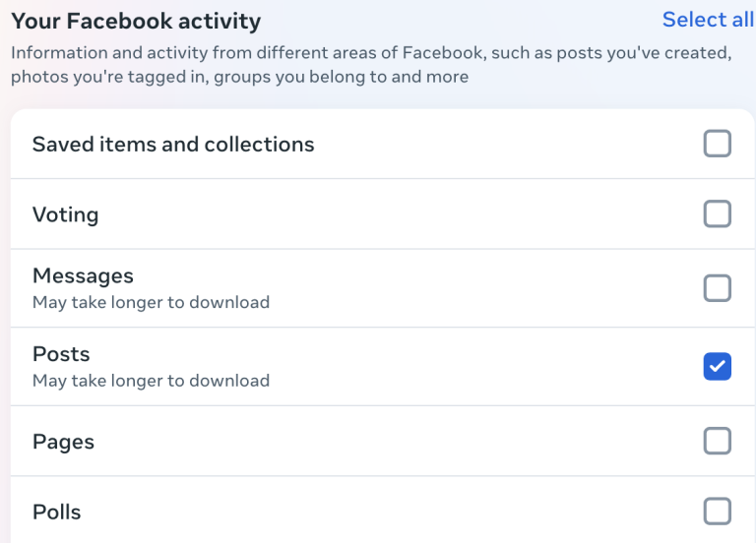Click the empty middle of the Voting row
This screenshot has height=543, width=756.
[x=394, y=214]
